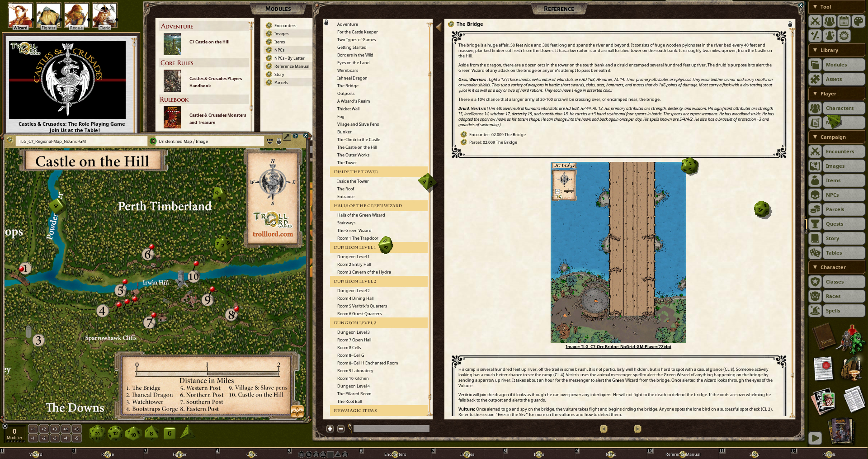This screenshot has height=459, width=868.
Task: Open the Characters button in sidebar
Action: point(844,108)
